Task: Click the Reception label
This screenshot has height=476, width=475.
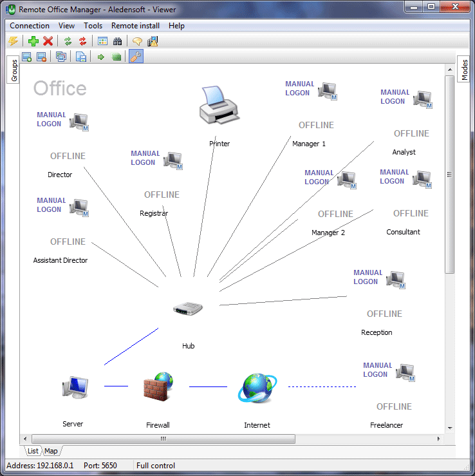Action: click(377, 332)
